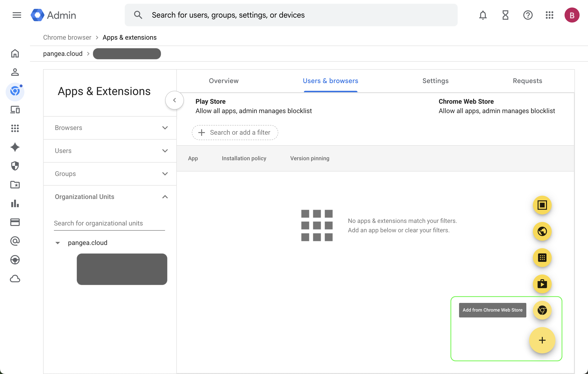Switch to the Settings tab

coord(435,81)
